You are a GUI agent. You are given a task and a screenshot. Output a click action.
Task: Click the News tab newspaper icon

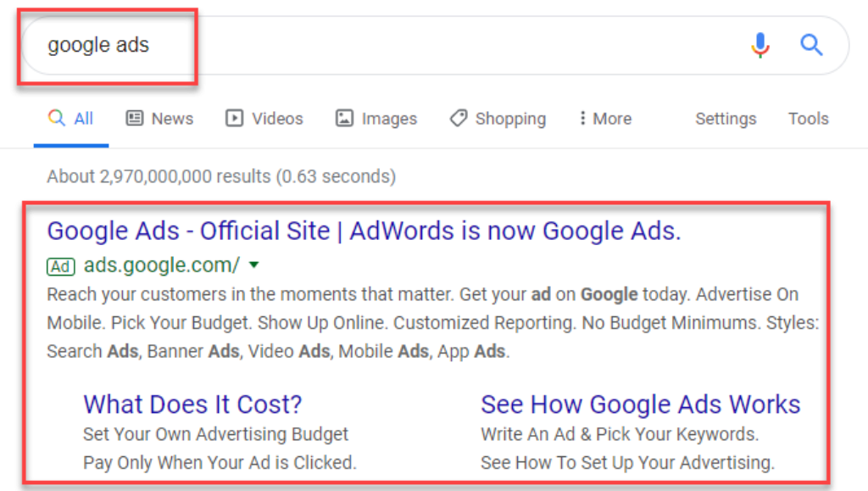coord(134,119)
